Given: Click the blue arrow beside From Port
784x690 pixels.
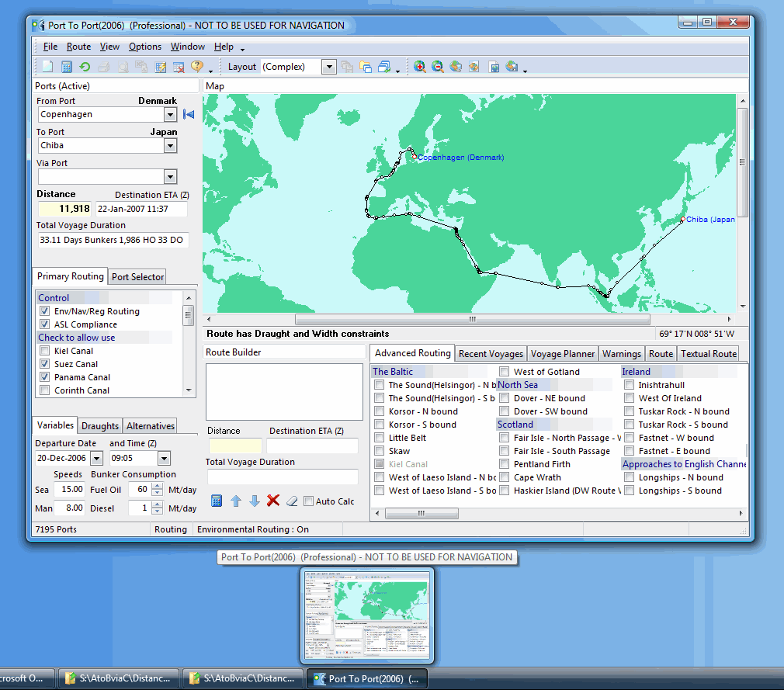Looking at the screenshot, I should click(x=189, y=115).
